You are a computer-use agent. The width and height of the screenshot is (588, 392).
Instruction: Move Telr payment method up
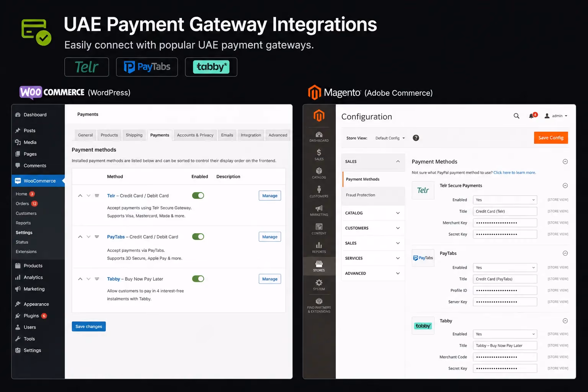(x=80, y=196)
